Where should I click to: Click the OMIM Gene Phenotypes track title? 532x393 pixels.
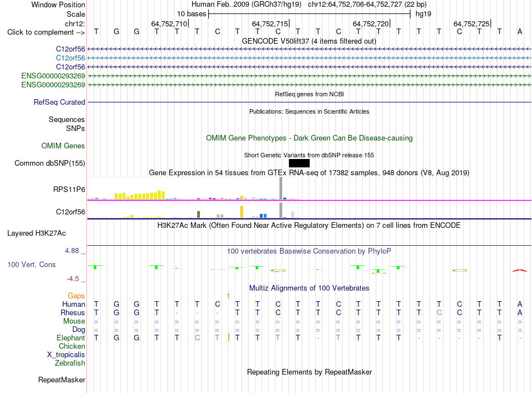click(x=309, y=138)
